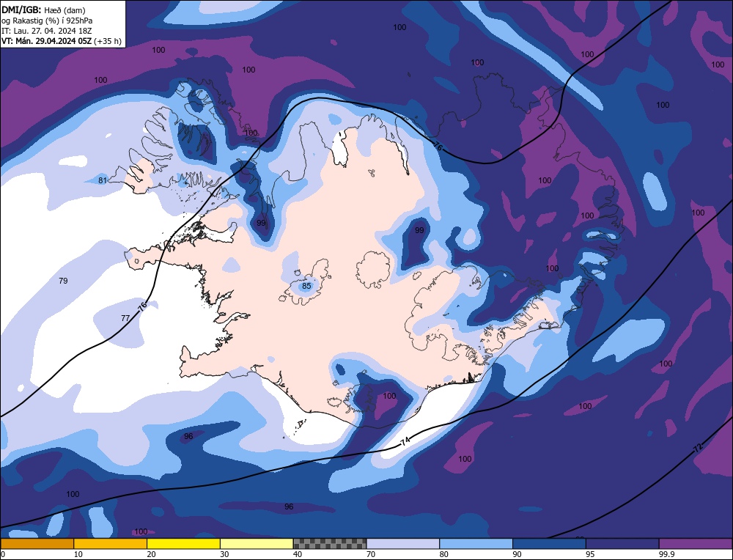Click the '72' height contour label
Viewport: 733px width, 560px height.
(698, 449)
